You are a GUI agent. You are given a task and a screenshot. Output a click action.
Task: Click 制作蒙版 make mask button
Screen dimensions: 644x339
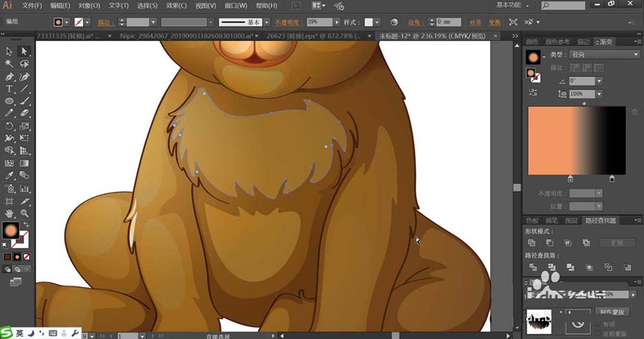612,312
